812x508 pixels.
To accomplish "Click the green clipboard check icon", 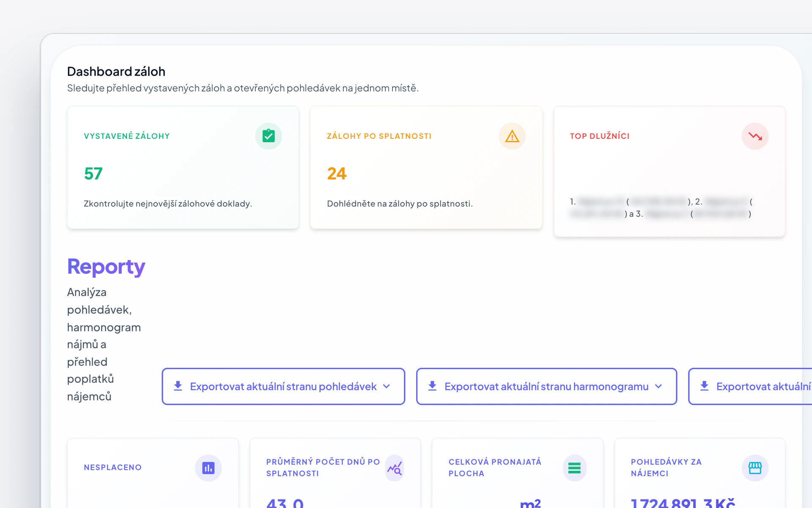I will pos(269,136).
